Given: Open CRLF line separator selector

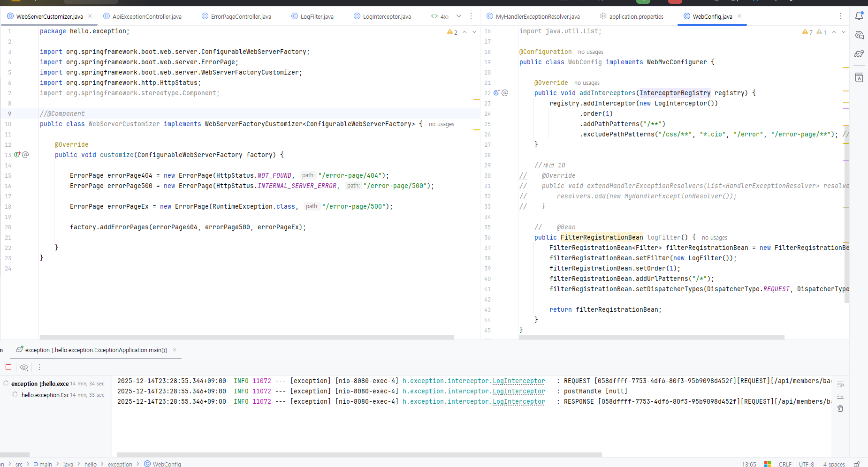Looking at the screenshot, I should point(785,464).
